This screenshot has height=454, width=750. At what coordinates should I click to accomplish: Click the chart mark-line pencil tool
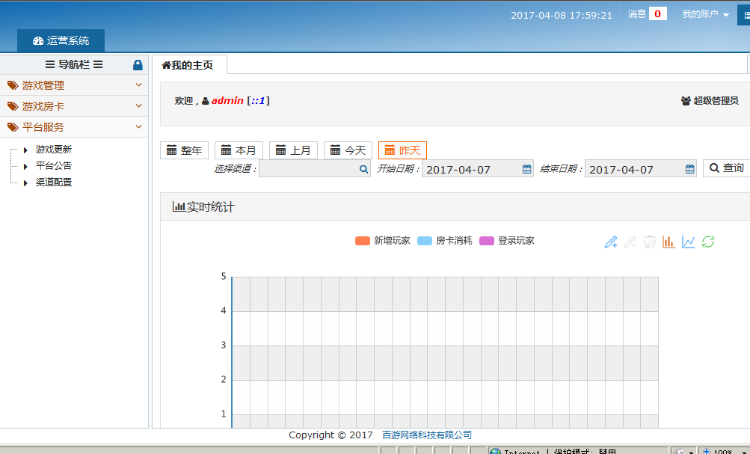(611, 242)
